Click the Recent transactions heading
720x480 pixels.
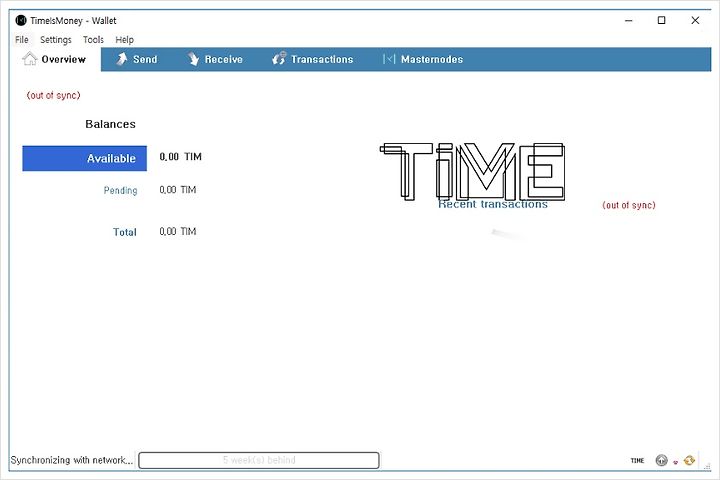[x=493, y=204]
